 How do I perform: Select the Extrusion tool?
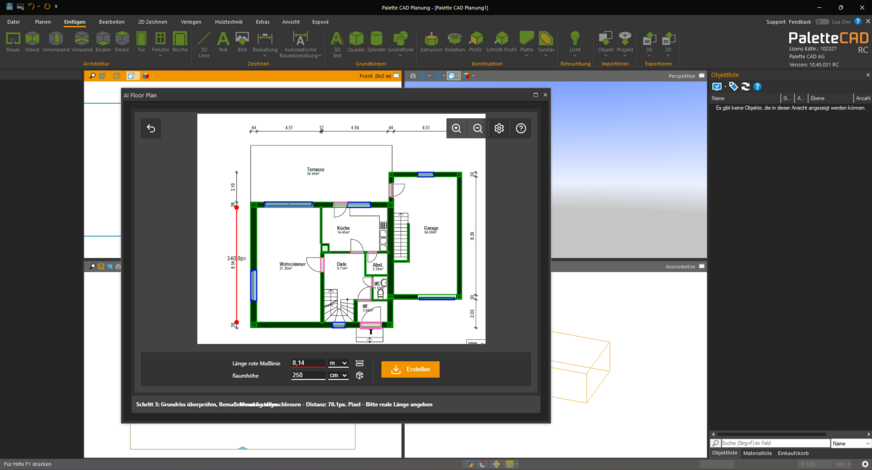tap(431, 42)
